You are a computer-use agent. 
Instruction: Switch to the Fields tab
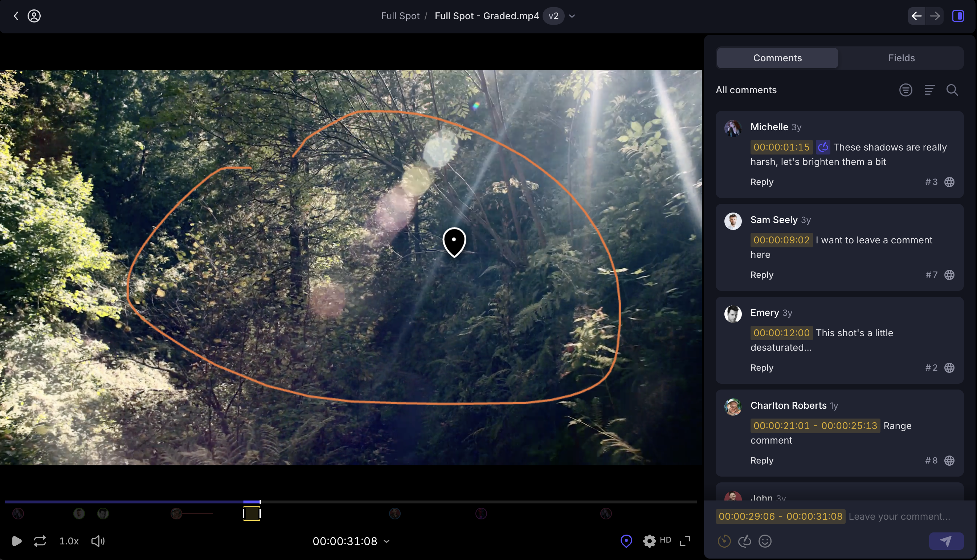point(901,58)
